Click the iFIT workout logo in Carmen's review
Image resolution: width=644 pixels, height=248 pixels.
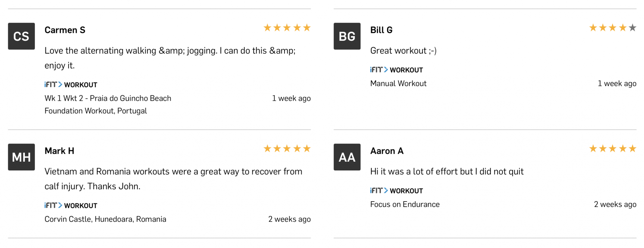(x=71, y=85)
